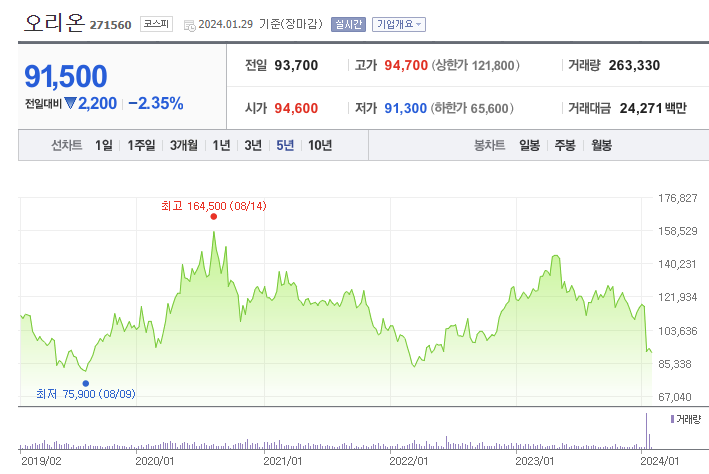Click the down arrow beside 2,200

click(70, 103)
